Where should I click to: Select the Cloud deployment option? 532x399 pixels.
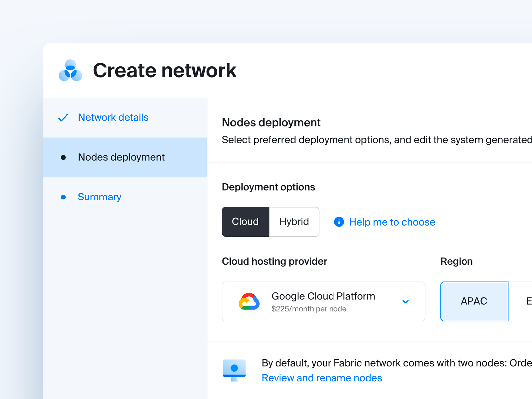tap(245, 222)
